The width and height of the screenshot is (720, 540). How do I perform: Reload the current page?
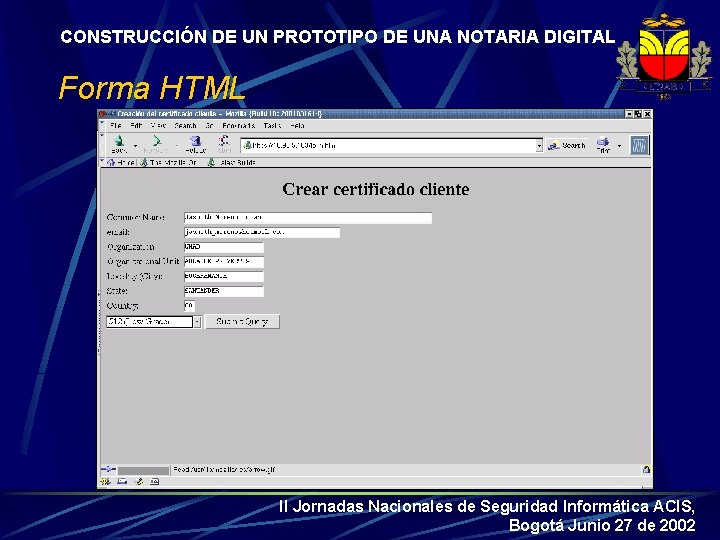point(196,145)
